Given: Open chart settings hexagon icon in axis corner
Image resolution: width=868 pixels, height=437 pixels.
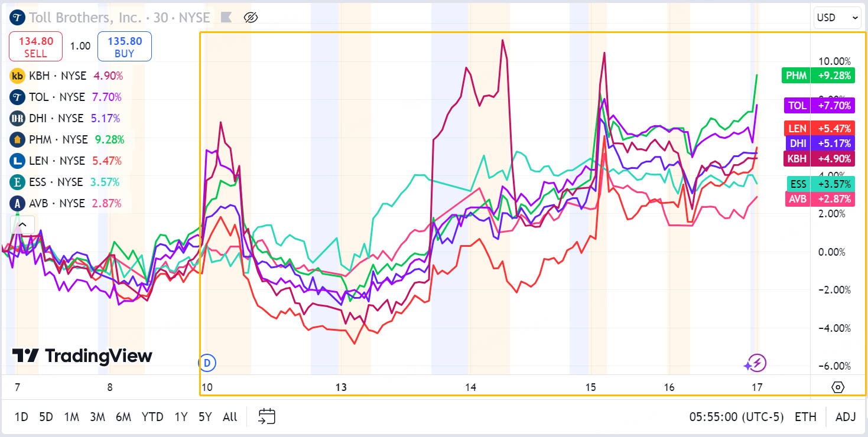Looking at the screenshot, I should coord(838,387).
